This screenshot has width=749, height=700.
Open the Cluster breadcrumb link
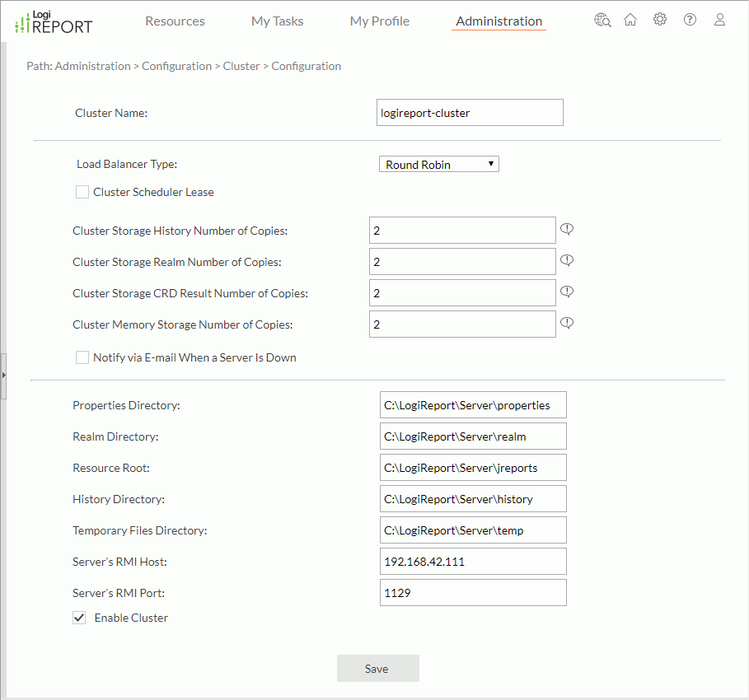[x=241, y=66]
